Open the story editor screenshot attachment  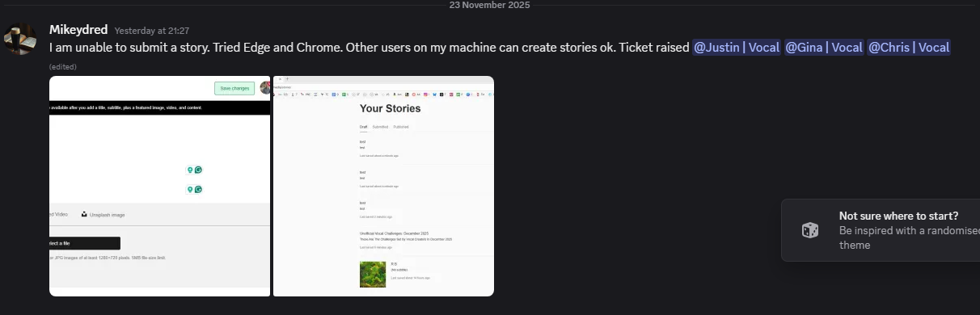click(x=159, y=186)
